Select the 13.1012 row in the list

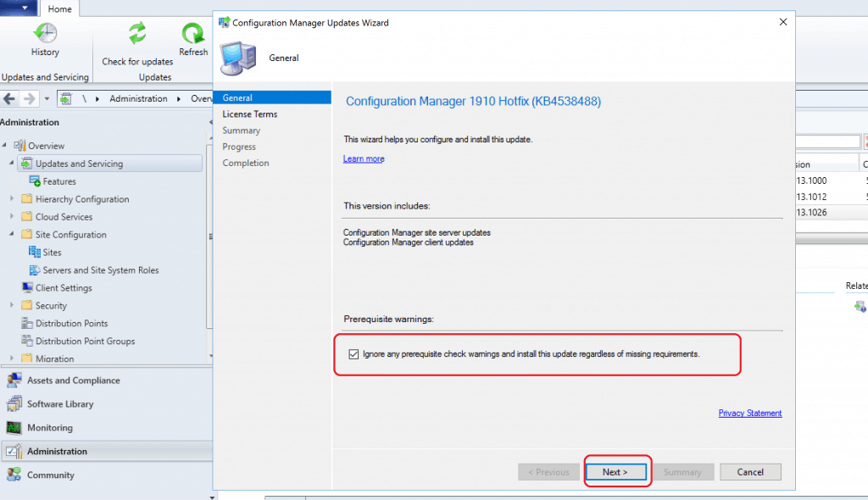click(x=832, y=197)
